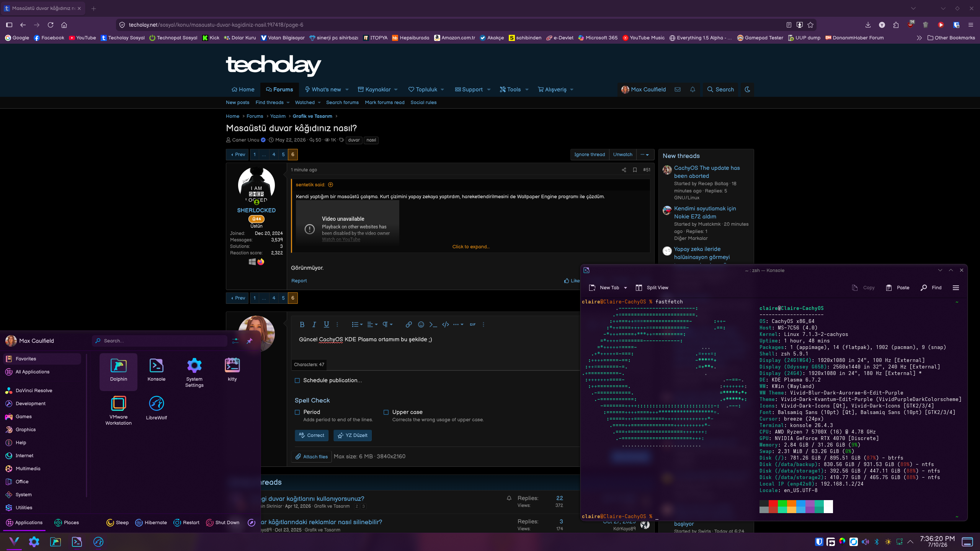
Task: Toggle bold formatting in reply editor
Action: tap(302, 324)
